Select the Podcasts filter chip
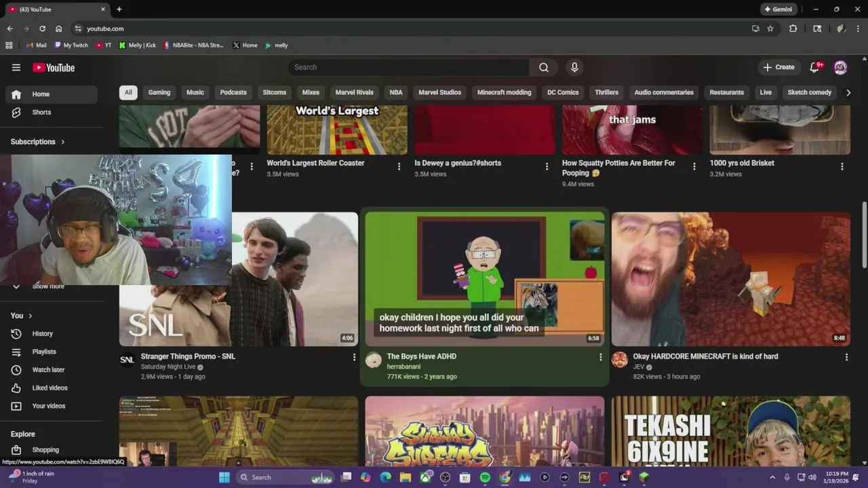 (233, 92)
